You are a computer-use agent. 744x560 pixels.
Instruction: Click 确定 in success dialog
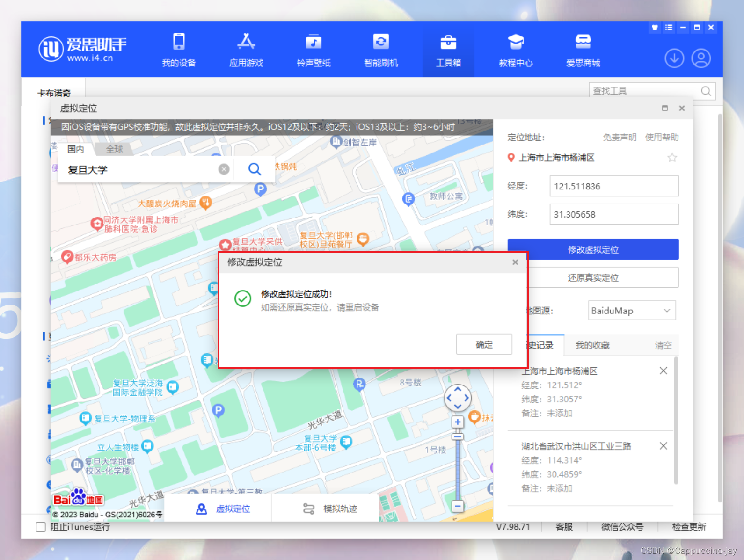[484, 344]
